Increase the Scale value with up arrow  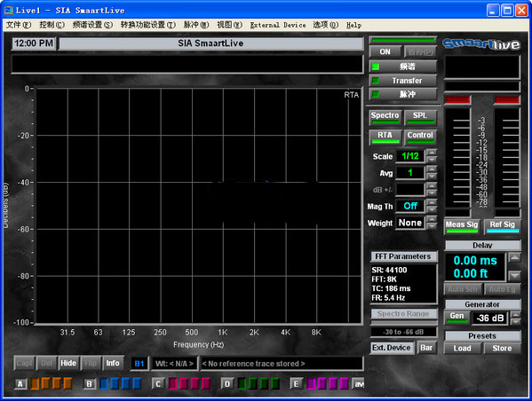pos(432,153)
